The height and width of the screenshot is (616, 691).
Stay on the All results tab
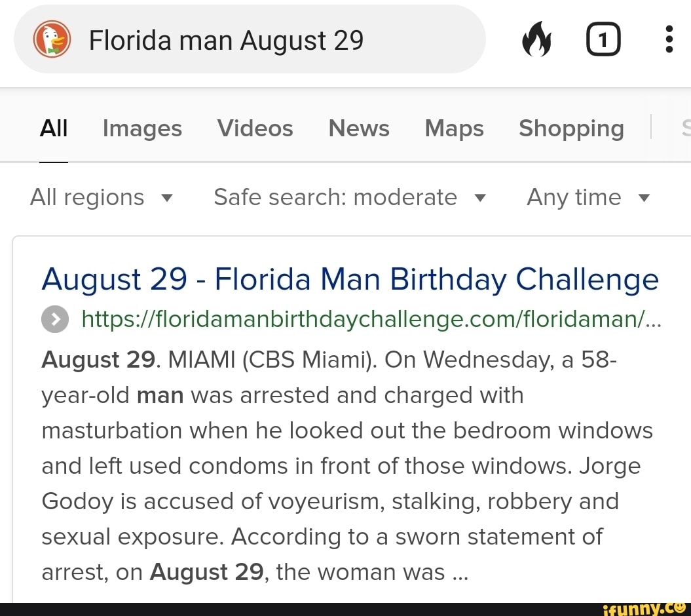click(x=53, y=129)
